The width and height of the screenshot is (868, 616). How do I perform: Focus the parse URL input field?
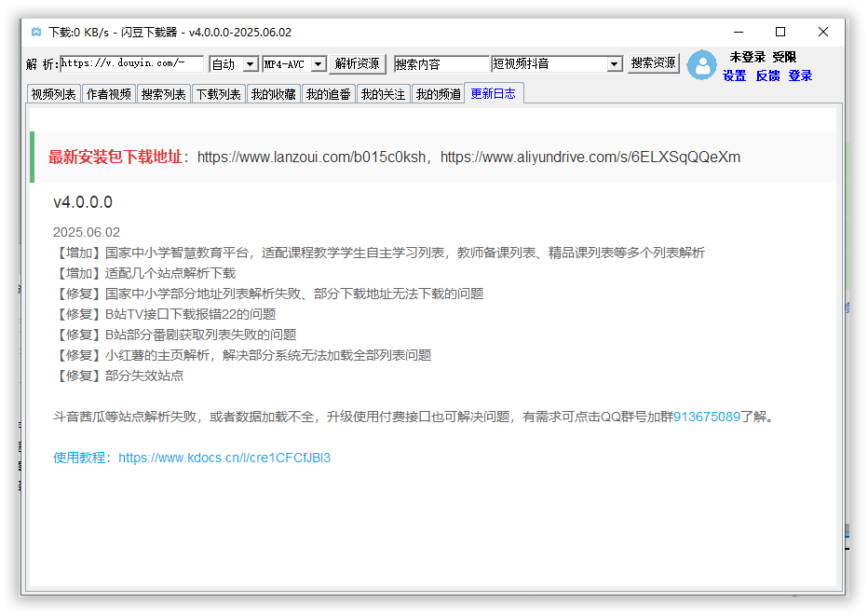click(131, 64)
